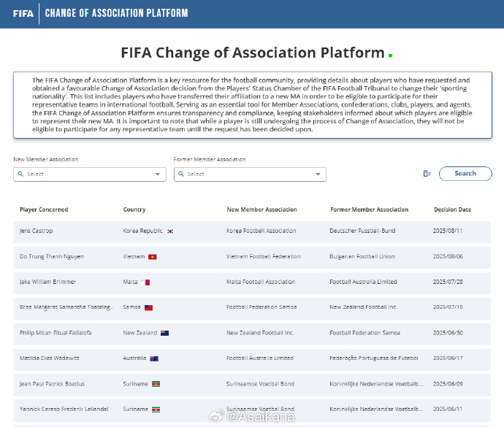This screenshot has height=427, width=504.
Task: Click the Australia flag icon
Action: (x=154, y=358)
